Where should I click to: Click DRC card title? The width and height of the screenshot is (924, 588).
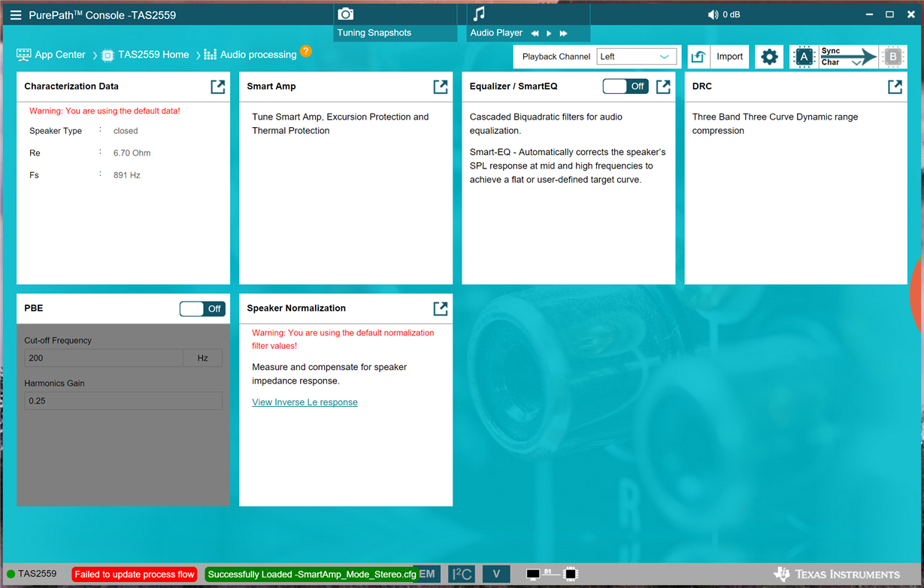[x=702, y=86]
